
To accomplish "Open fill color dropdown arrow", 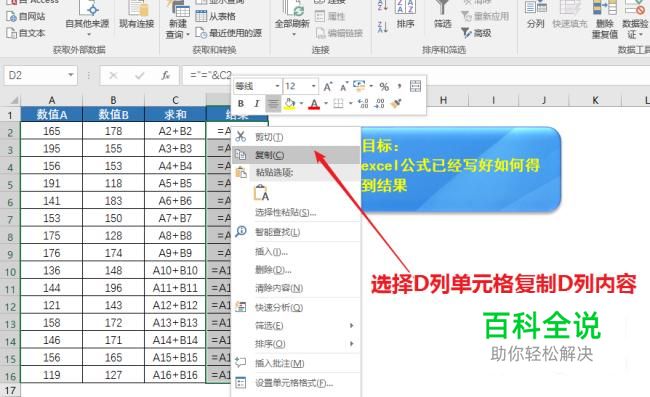I will coord(301,104).
